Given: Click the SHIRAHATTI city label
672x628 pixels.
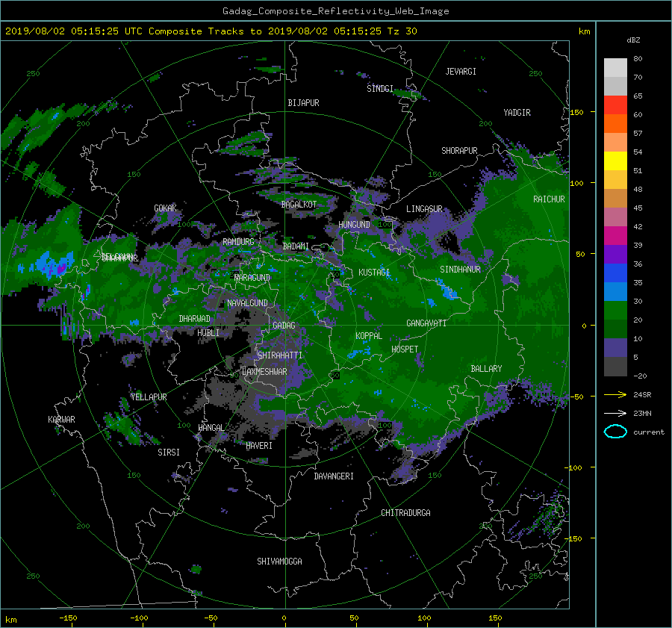Looking at the screenshot, I should pos(280,355).
